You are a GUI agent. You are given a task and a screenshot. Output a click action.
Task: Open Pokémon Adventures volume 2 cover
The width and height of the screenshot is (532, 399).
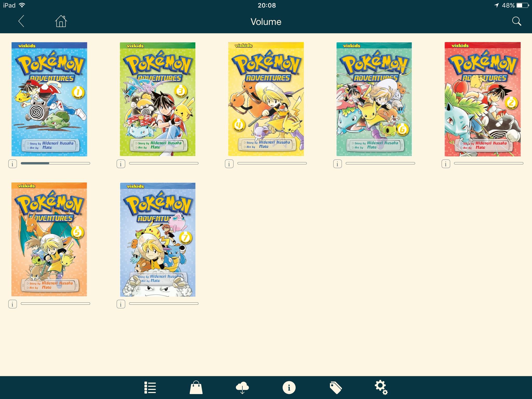pos(483,99)
